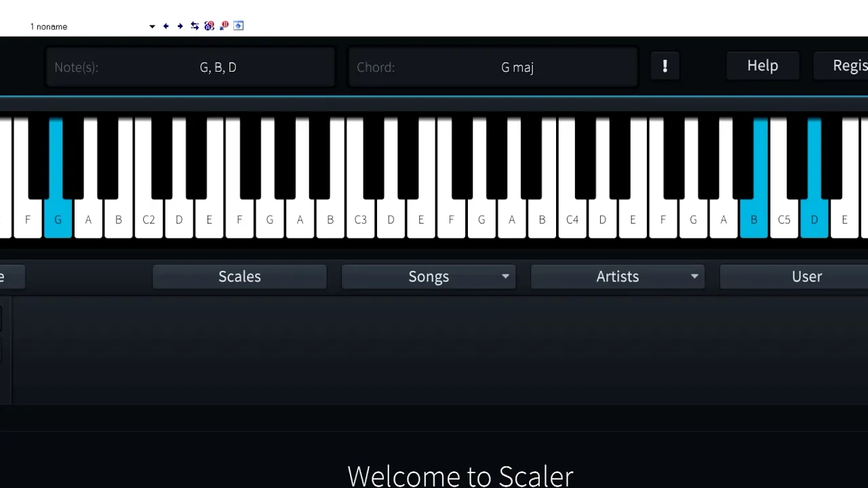Go to previous preset with left arrow
Viewport: 868px width, 488px height.
pyautogui.click(x=166, y=26)
